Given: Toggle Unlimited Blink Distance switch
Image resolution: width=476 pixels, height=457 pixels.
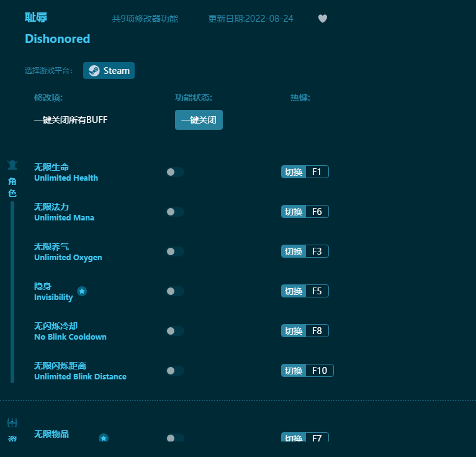Looking at the screenshot, I should (175, 371).
